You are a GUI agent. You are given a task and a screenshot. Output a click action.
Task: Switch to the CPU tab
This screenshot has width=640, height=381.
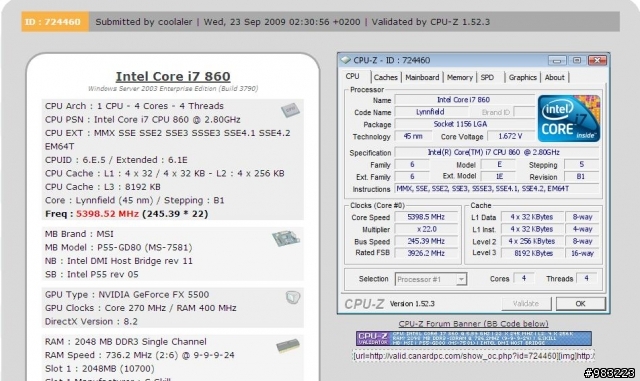(353, 77)
